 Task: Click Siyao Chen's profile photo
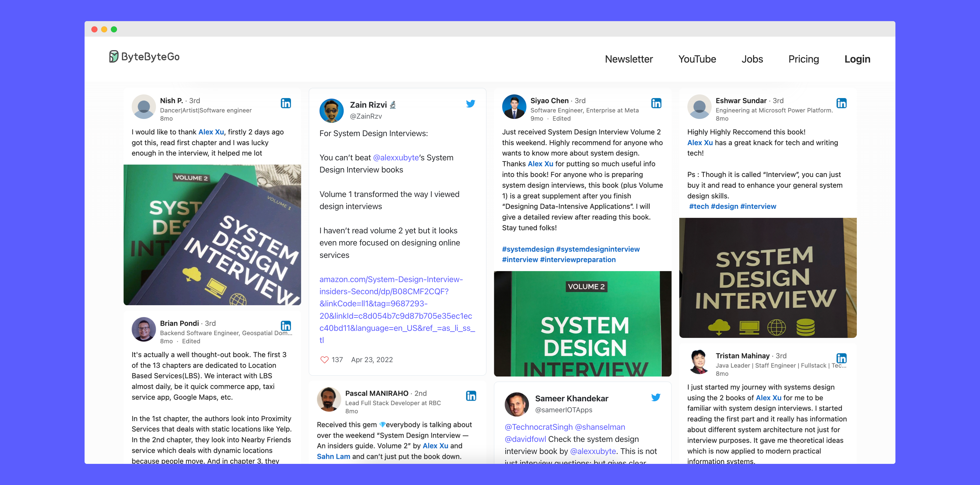click(514, 107)
